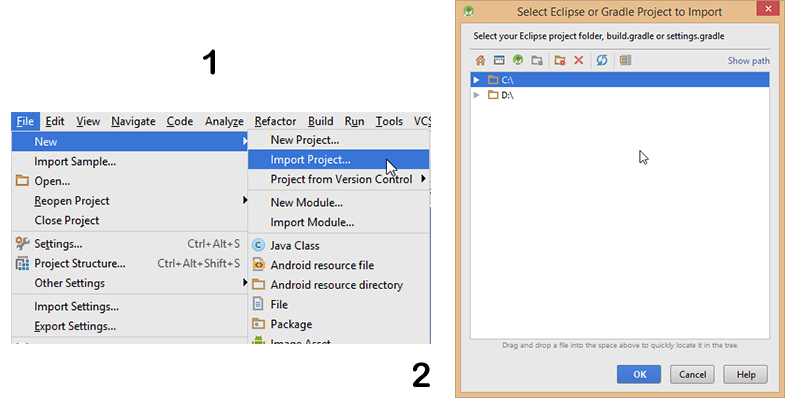The image size is (800, 400).
Task: Close the Select Eclipse or Gradle Project dialog
Action: [768, 9]
